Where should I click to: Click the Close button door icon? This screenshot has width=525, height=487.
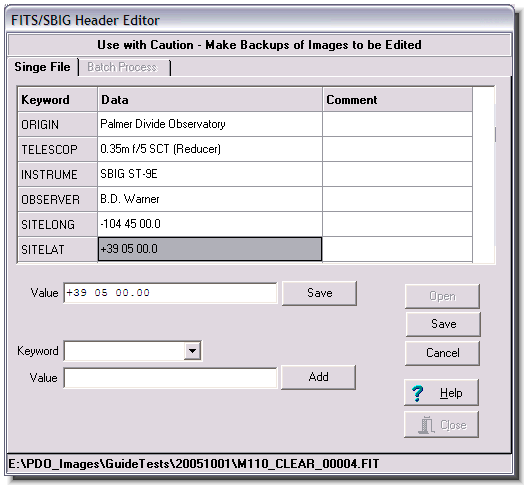click(x=426, y=425)
